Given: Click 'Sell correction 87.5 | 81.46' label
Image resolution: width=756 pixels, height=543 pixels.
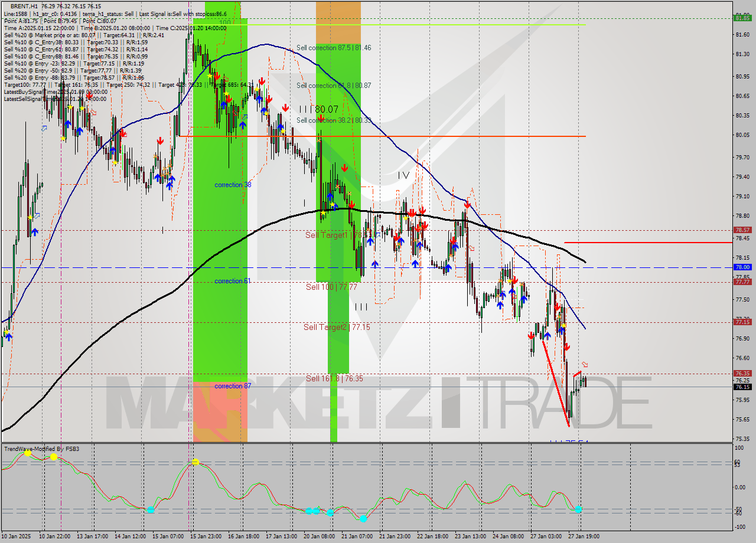Looking at the screenshot, I should tap(334, 48).
